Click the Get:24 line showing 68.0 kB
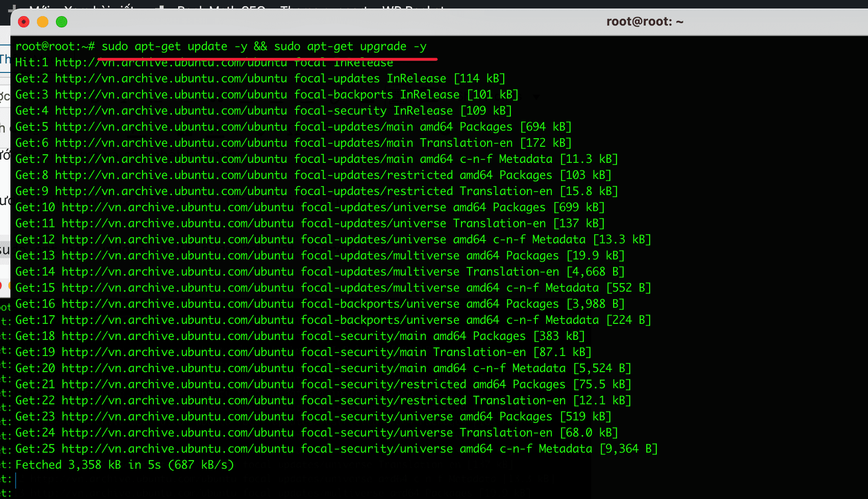The image size is (868, 499). pos(316,433)
